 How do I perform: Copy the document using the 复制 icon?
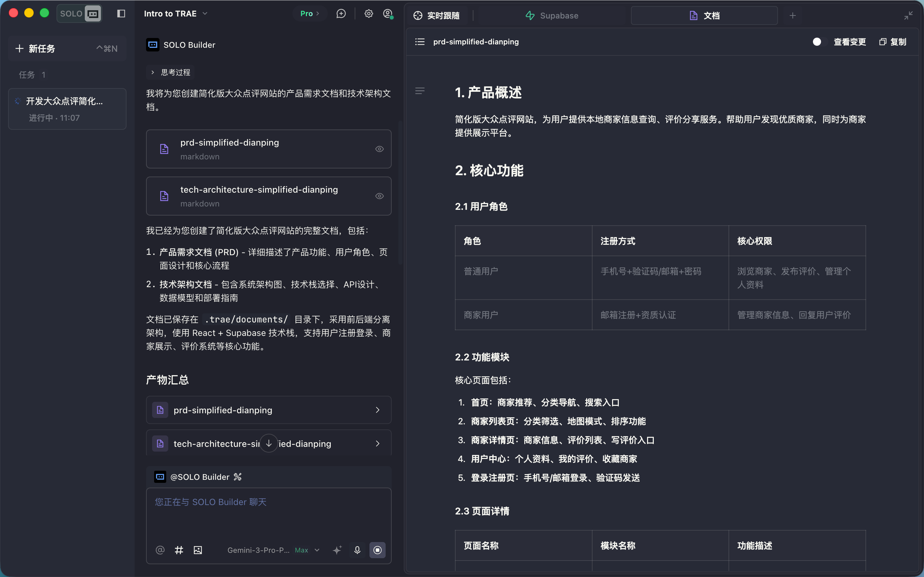[892, 42]
